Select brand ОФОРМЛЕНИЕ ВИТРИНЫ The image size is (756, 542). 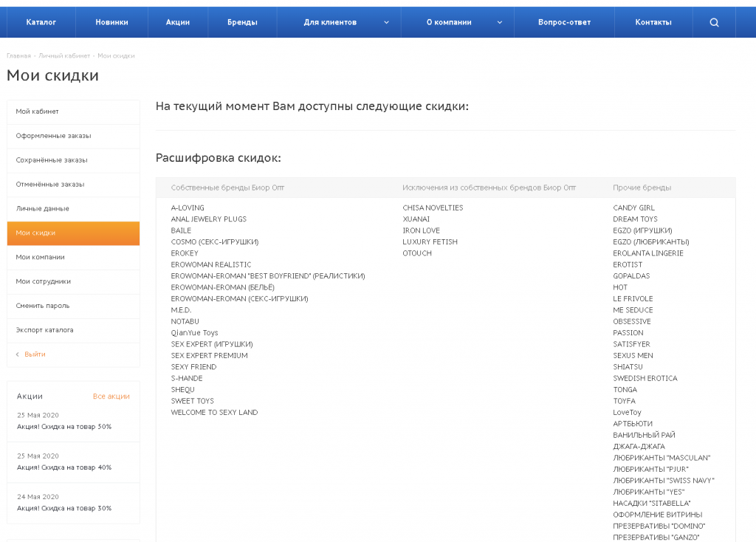click(x=658, y=515)
